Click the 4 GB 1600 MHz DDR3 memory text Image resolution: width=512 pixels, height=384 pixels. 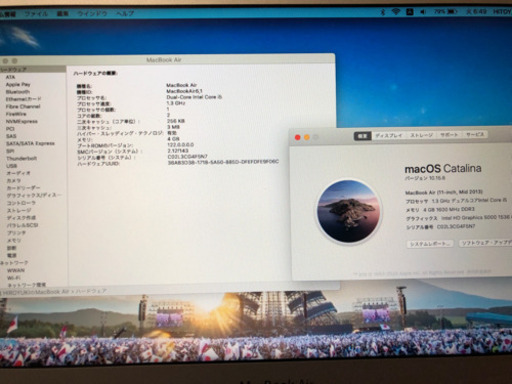pos(449,210)
